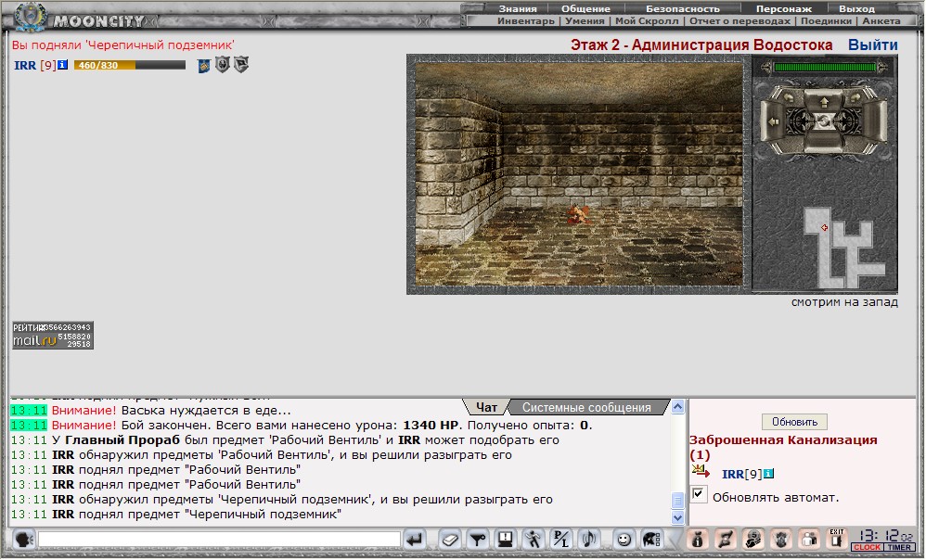Open 'Инвентарь' submenu link

pyautogui.click(x=525, y=20)
